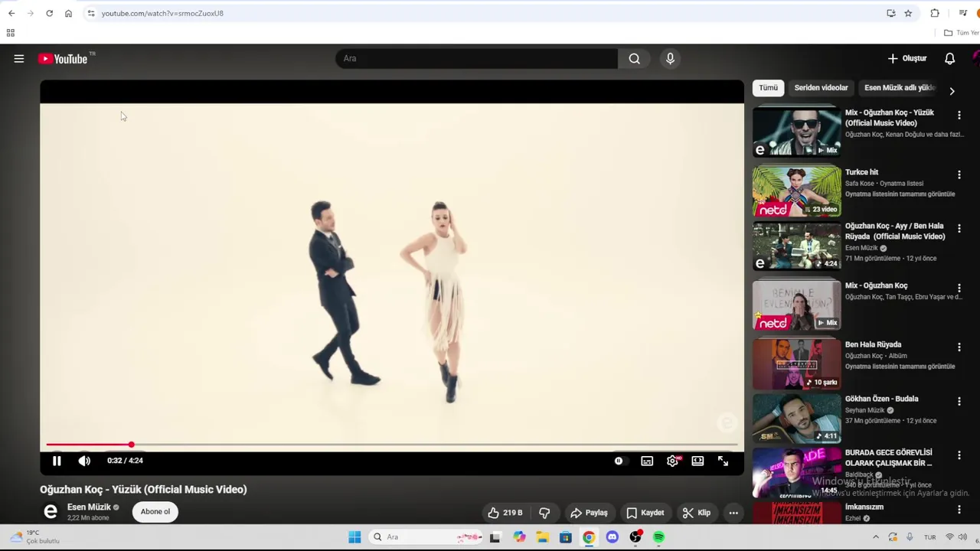This screenshot has height=551, width=980.
Task: Open the taskbar weather widget
Action: [x=34, y=537]
